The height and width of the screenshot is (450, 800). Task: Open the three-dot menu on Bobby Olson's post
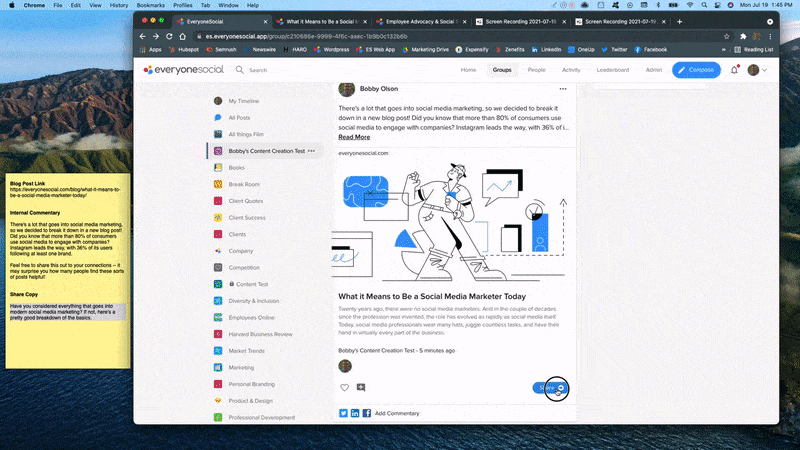563,89
